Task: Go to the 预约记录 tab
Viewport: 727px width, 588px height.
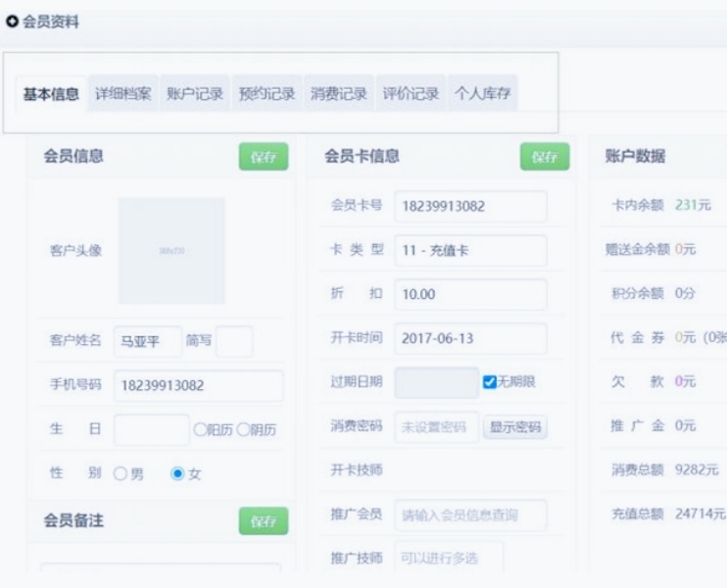Action: [267, 94]
